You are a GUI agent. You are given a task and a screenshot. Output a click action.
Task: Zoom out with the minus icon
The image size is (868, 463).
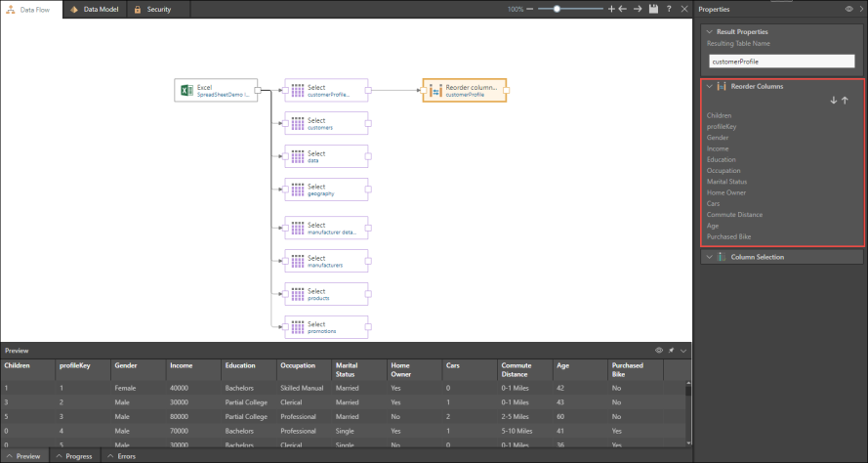(530, 9)
